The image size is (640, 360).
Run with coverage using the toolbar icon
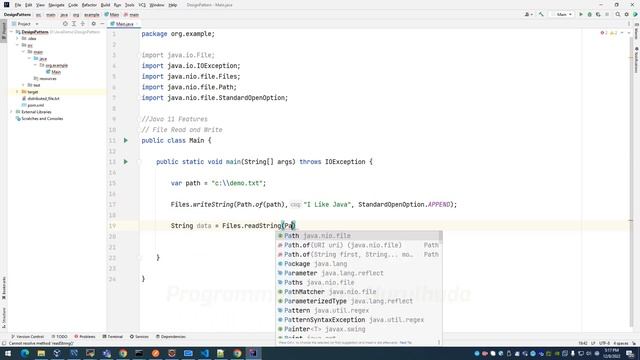pyautogui.click(x=598, y=14)
